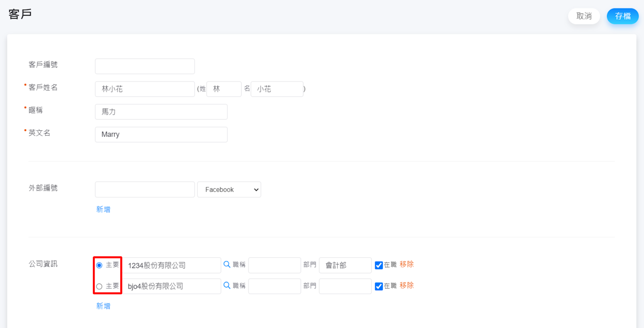
Task: Click 新增 link under 外部編號
Action: (103, 209)
